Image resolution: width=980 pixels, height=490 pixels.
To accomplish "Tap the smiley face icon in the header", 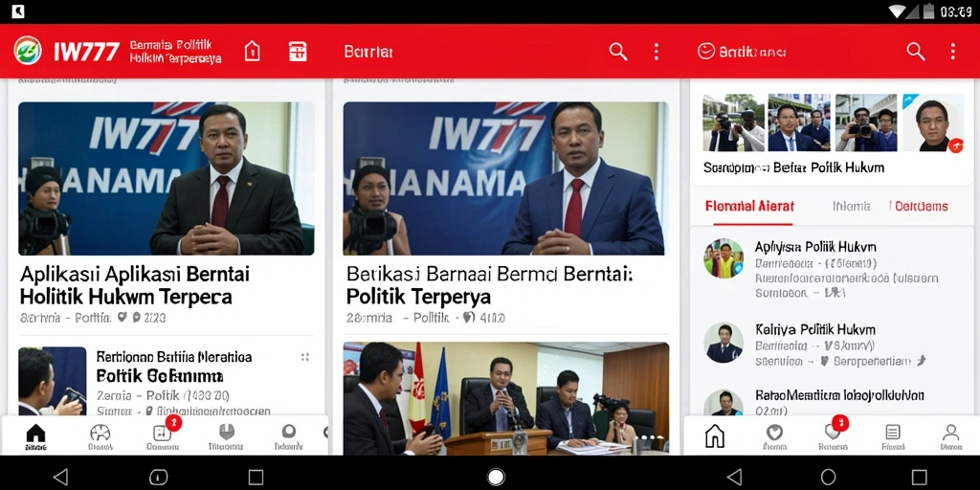I will tap(706, 52).
